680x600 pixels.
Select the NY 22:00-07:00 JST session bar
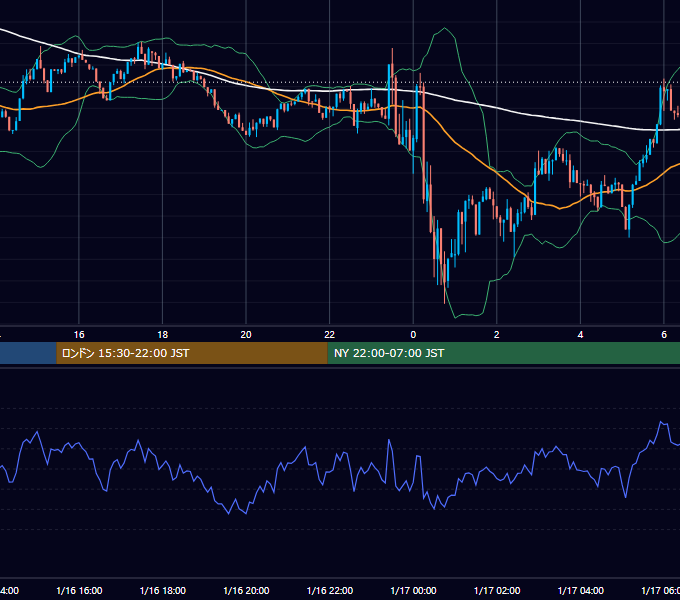[503, 353]
